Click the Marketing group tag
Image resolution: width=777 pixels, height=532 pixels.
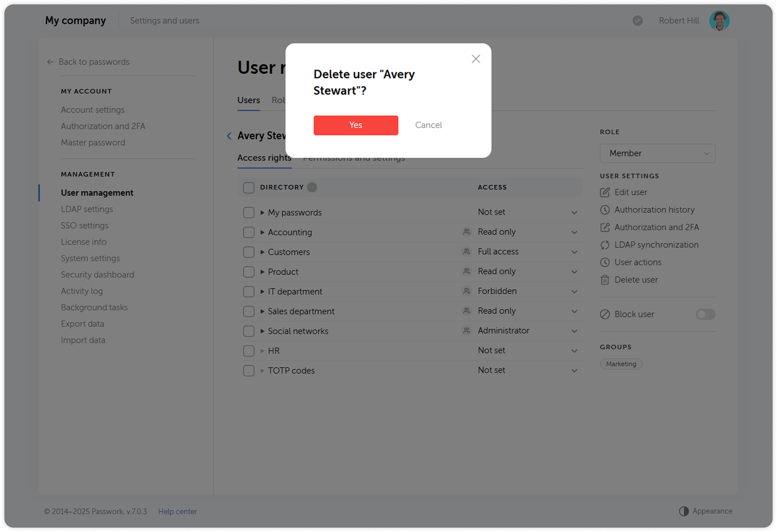click(x=621, y=364)
